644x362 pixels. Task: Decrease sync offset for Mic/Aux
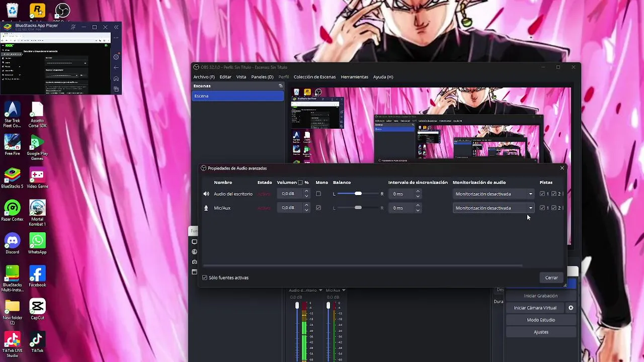418,210
